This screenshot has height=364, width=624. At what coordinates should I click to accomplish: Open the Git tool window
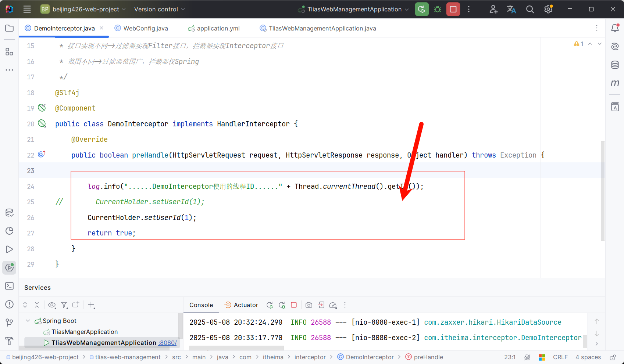10,323
